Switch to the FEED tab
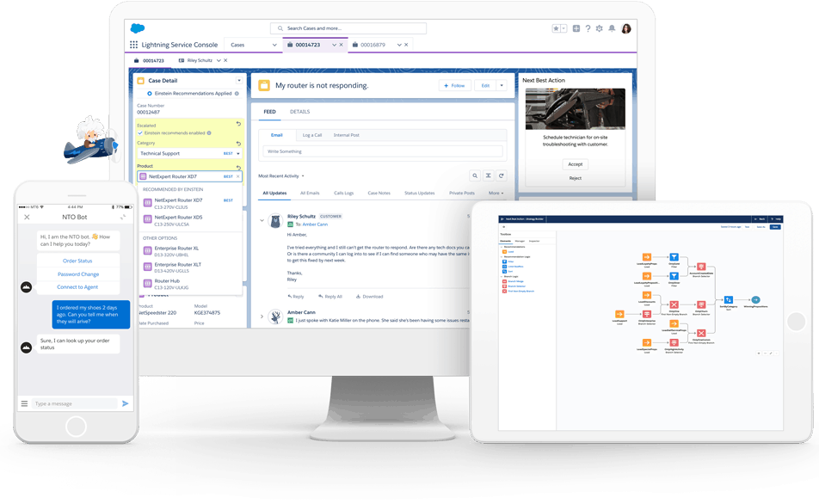This screenshot has width=819, height=504. 269,112
